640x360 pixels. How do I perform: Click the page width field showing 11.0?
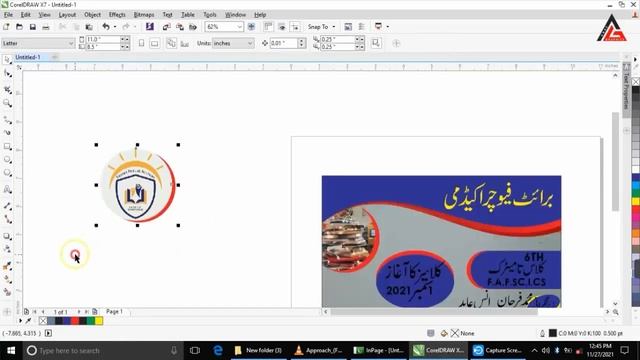pyautogui.click(x=103, y=40)
